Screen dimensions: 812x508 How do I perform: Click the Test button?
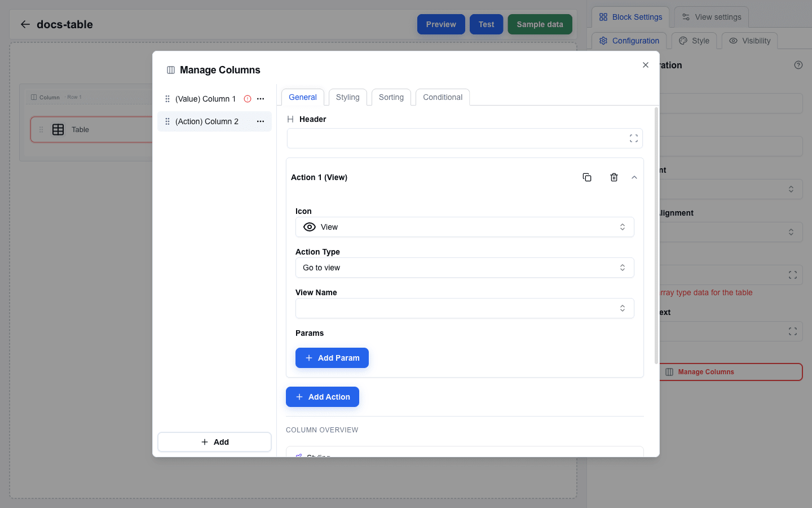tap(487, 24)
